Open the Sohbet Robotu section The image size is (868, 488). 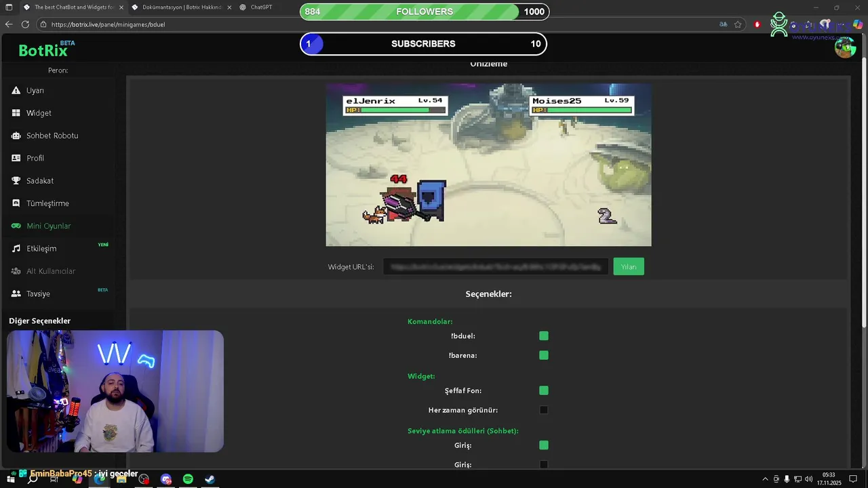click(x=52, y=136)
